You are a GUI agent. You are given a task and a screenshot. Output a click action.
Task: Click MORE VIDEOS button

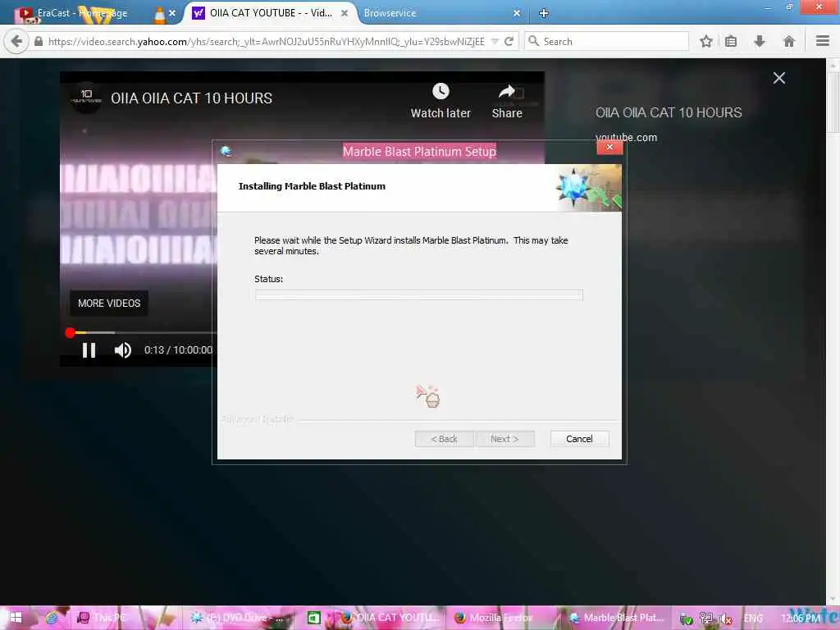coord(109,304)
